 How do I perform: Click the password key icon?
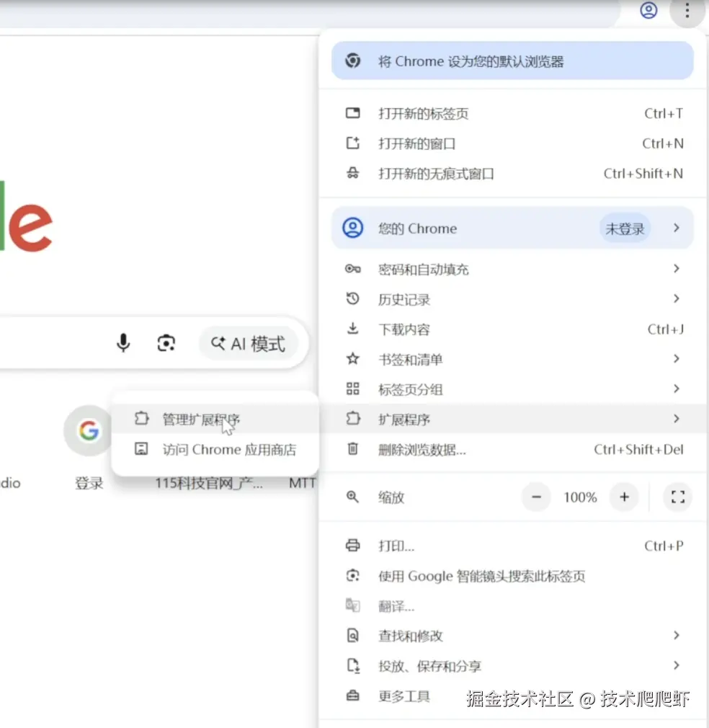(352, 269)
